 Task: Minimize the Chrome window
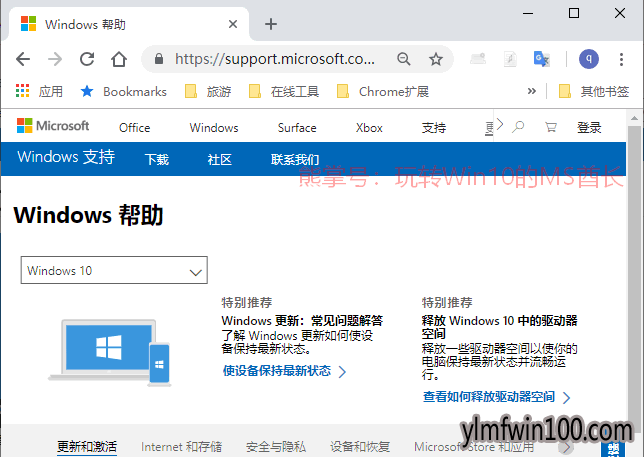point(528,14)
